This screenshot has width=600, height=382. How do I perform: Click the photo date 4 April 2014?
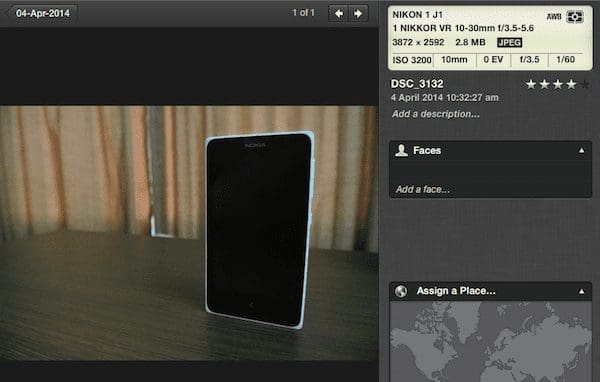tap(445, 98)
